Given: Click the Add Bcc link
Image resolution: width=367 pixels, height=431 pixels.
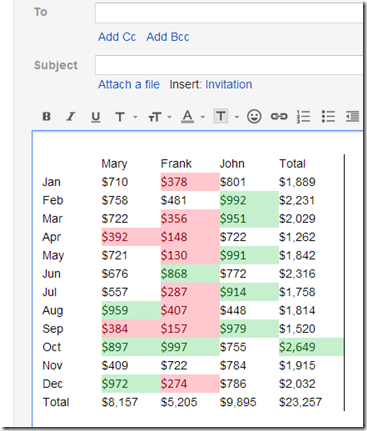Looking at the screenshot, I should 168,37.
